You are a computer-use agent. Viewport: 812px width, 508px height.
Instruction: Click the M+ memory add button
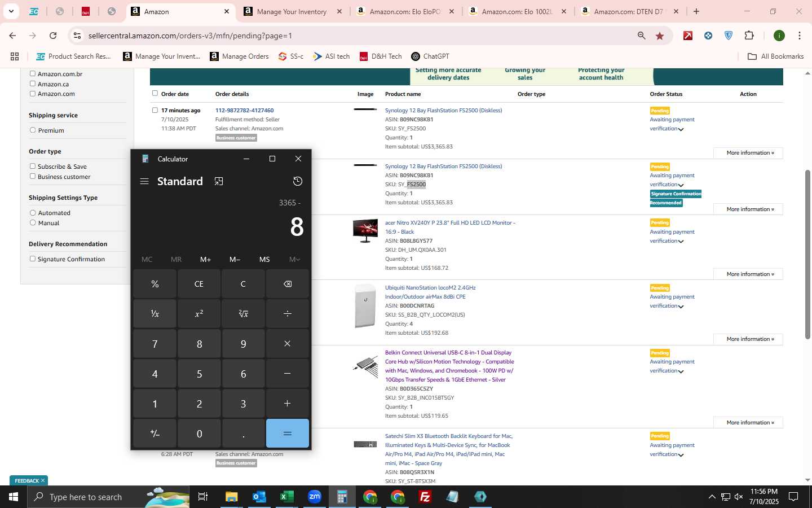pos(205,260)
